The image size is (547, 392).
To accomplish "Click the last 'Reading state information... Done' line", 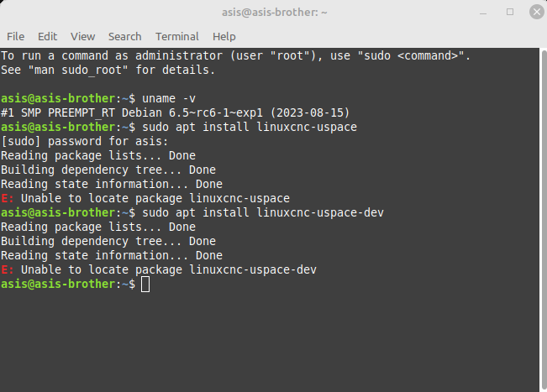I will point(112,256).
